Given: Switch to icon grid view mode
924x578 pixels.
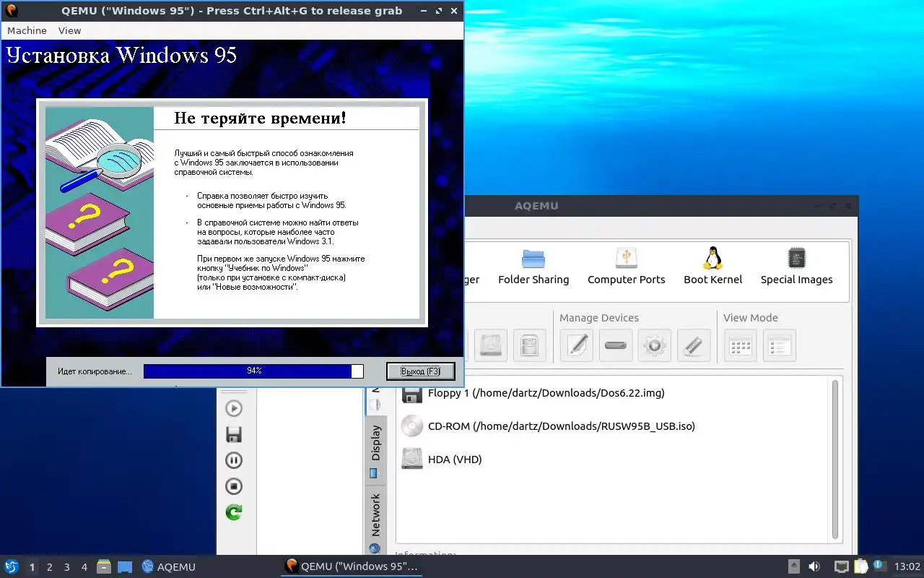Looking at the screenshot, I should coord(741,345).
